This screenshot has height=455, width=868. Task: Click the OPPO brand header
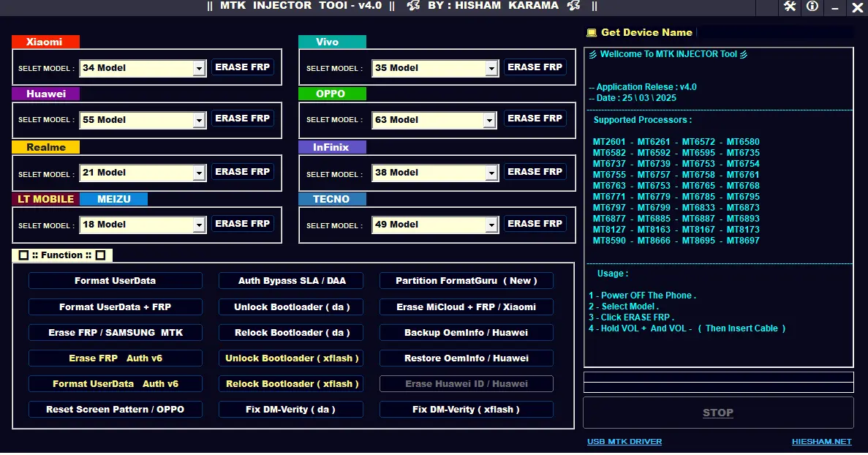(332, 94)
